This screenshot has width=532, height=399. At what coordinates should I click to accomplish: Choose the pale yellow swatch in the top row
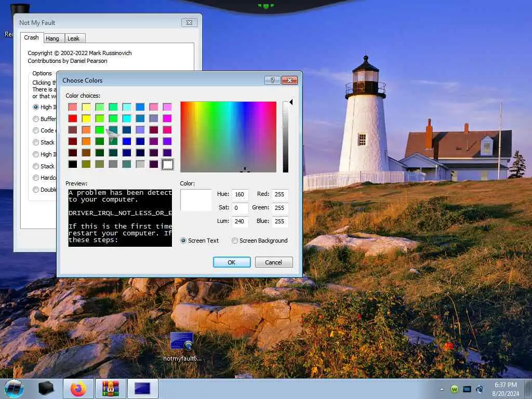[86, 107]
